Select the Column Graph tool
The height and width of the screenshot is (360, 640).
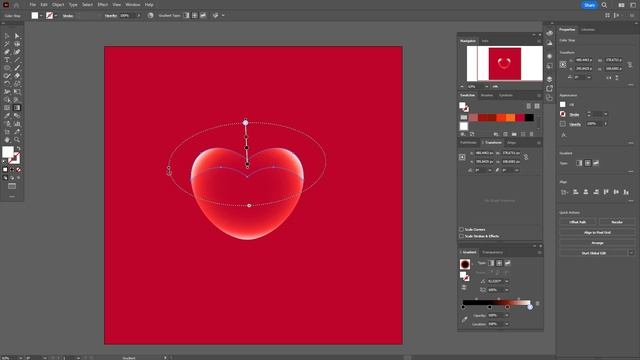pos(17,124)
